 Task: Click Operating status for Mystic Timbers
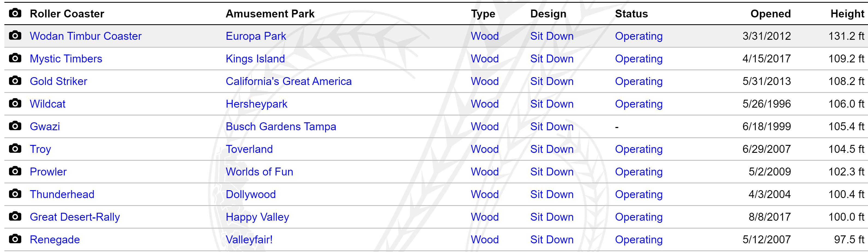coord(638,59)
